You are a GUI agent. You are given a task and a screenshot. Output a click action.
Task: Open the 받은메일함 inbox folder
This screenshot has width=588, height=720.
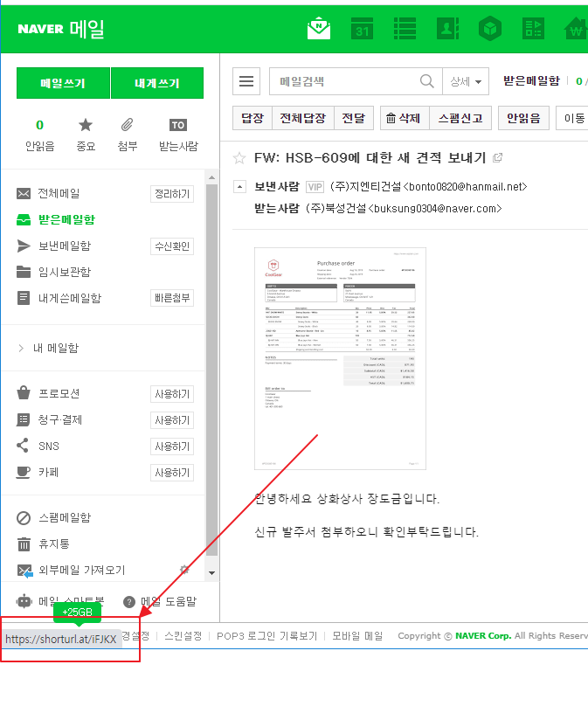coord(66,220)
